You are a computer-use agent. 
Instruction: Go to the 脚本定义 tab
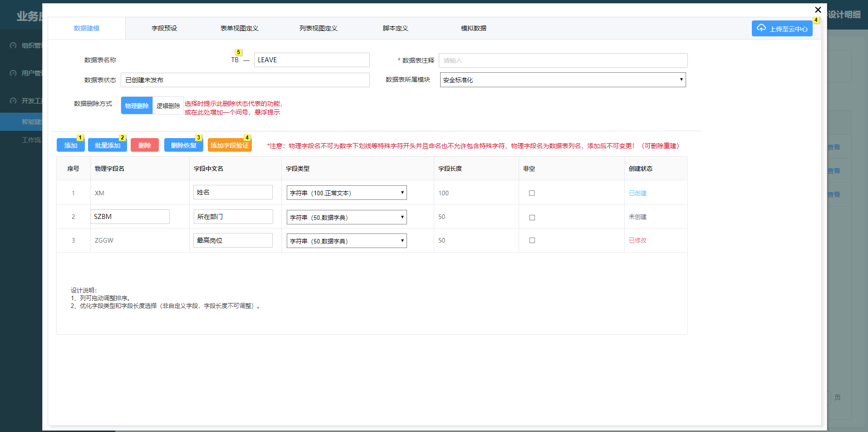click(395, 28)
